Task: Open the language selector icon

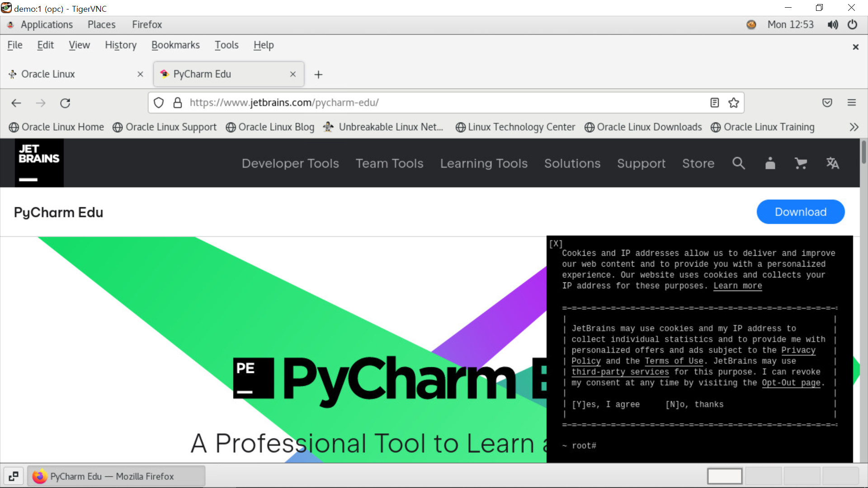Action: pos(832,163)
